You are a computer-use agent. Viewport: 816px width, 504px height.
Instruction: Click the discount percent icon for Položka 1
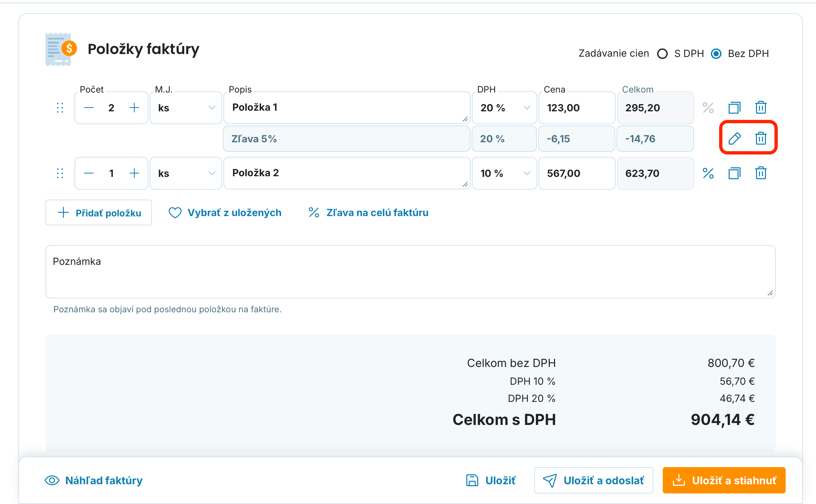tap(708, 108)
